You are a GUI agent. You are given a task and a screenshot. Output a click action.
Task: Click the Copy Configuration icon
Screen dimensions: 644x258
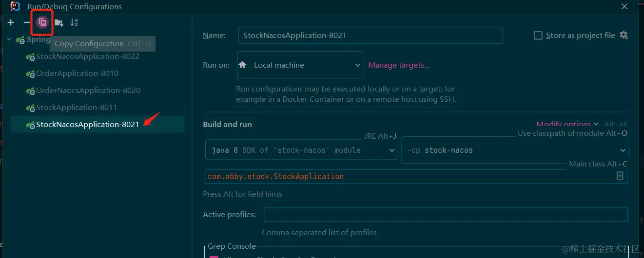[x=42, y=22]
